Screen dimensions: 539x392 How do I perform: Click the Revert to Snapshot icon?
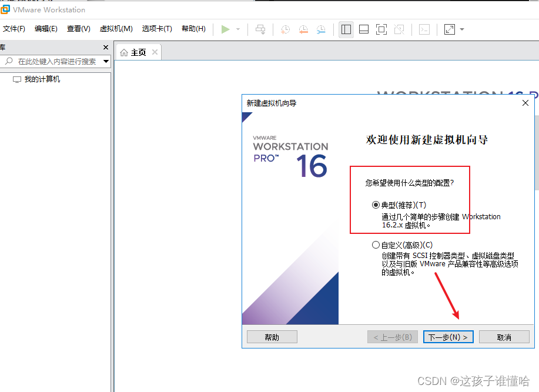click(303, 29)
